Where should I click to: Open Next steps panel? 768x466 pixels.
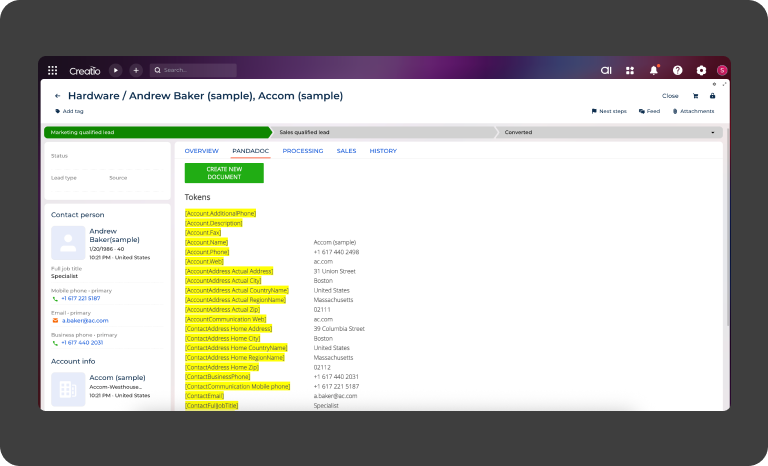tap(609, 111)
